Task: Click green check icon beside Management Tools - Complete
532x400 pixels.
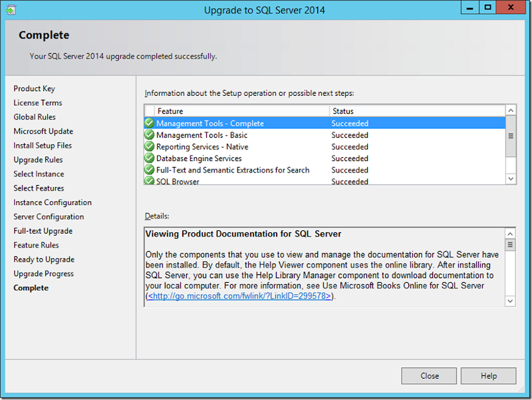Action: (149, 123)
